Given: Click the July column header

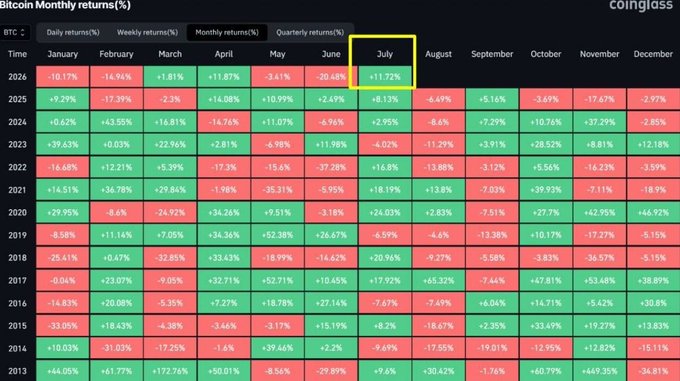Looking at the screenshot, I should tap(385, 54).
